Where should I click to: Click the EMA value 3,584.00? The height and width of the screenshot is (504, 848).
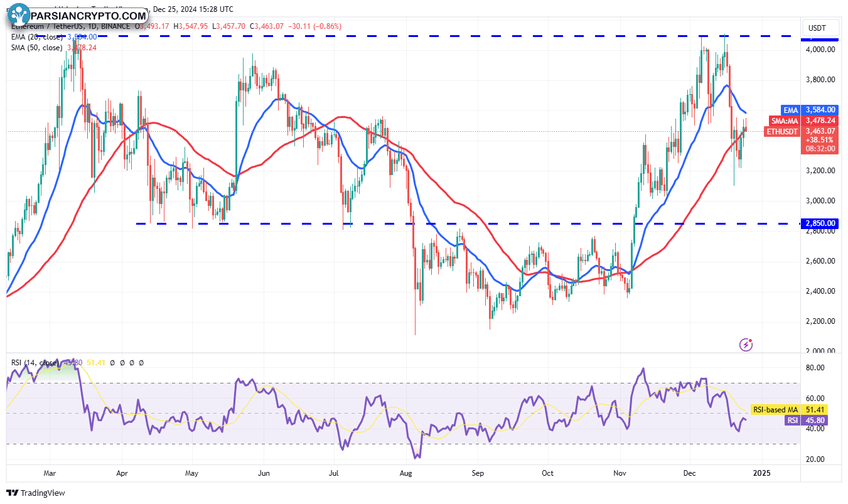click(x=820, y=109)
